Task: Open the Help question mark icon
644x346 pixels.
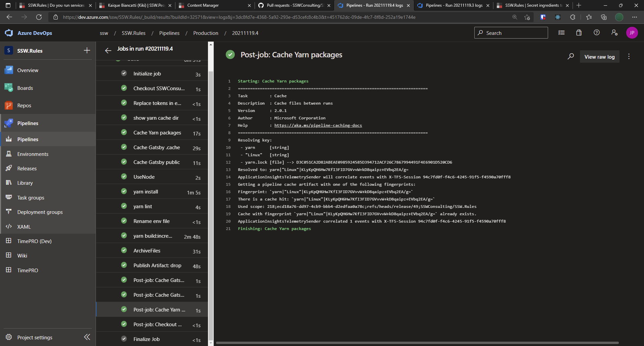Action: (597, 33)
